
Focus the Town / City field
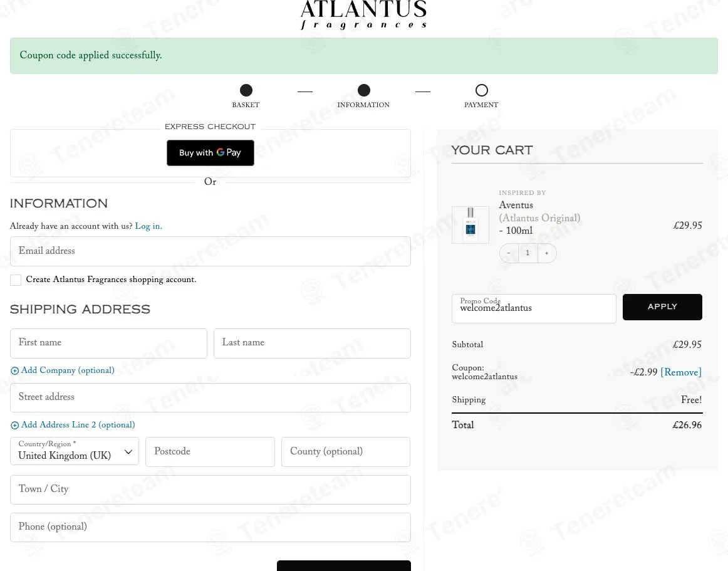pos(211,490)
